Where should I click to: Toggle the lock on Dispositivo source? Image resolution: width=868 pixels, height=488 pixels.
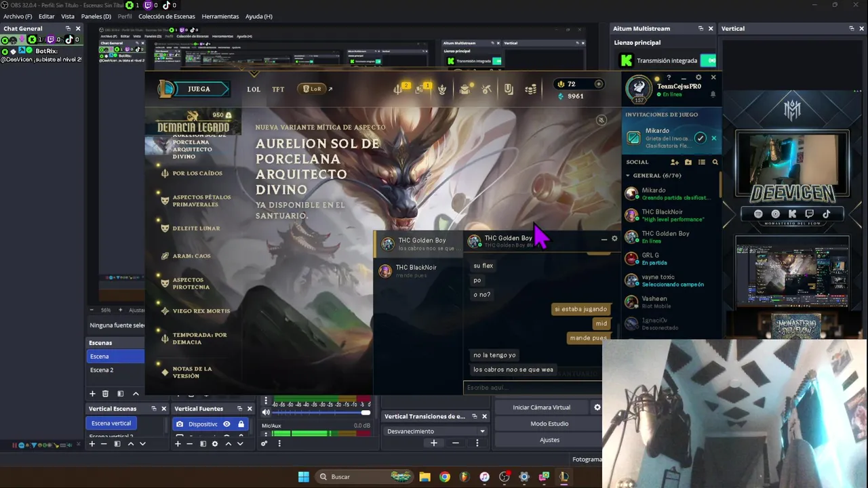[x=241, y=424]
